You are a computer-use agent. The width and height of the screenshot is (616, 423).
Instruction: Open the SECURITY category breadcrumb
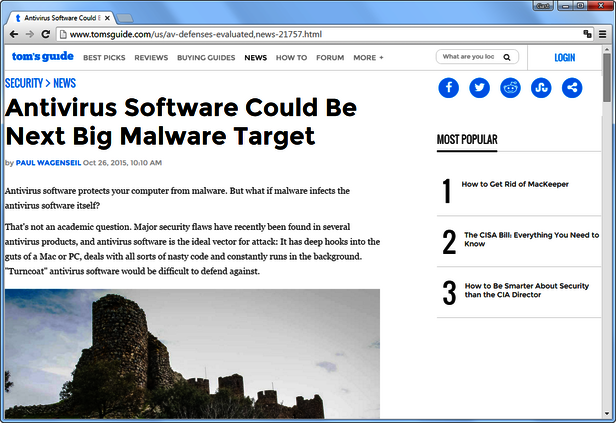pos(25,83)
